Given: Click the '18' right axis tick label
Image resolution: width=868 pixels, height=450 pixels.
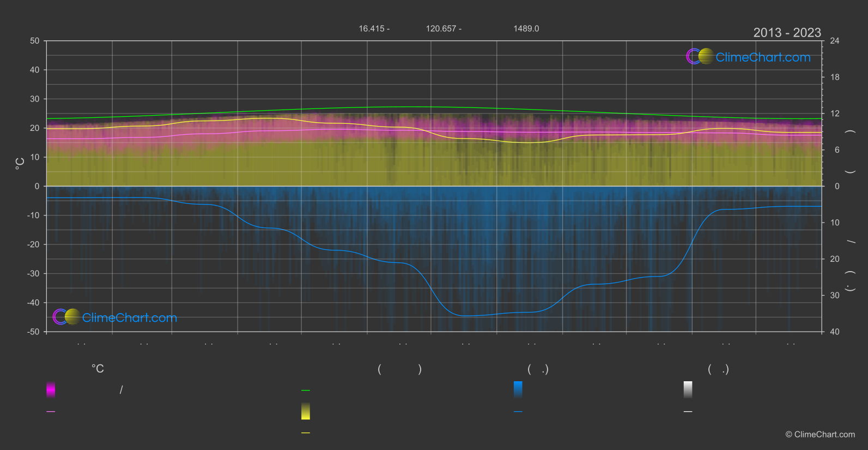Looking at the screenshot, I should [x=835, y=77].
